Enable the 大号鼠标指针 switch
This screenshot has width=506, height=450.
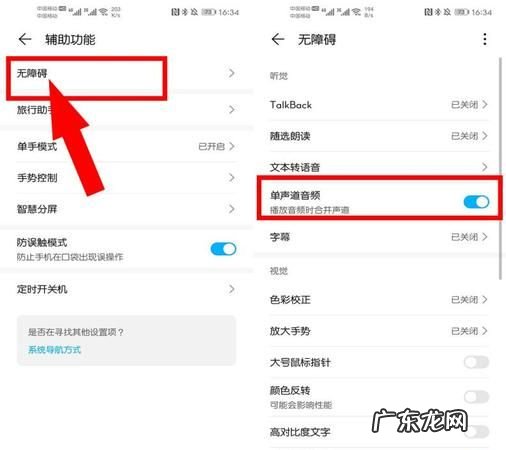click(476, 362)
